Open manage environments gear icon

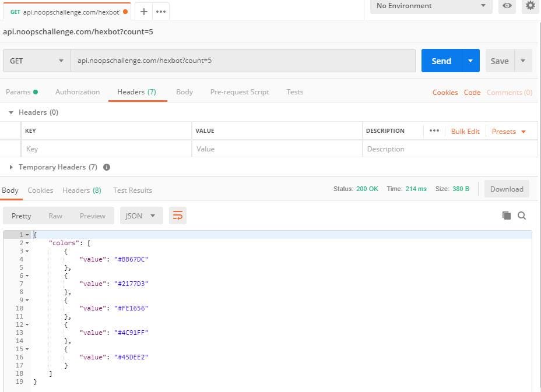point(530,6)
